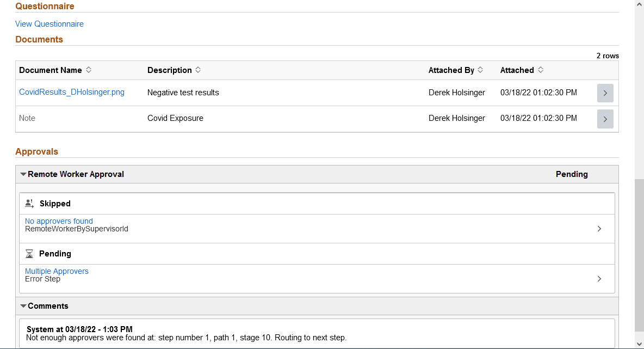The image size is (644, 349).
Task: Toggle sort order on the Description column
Action: 198,70
